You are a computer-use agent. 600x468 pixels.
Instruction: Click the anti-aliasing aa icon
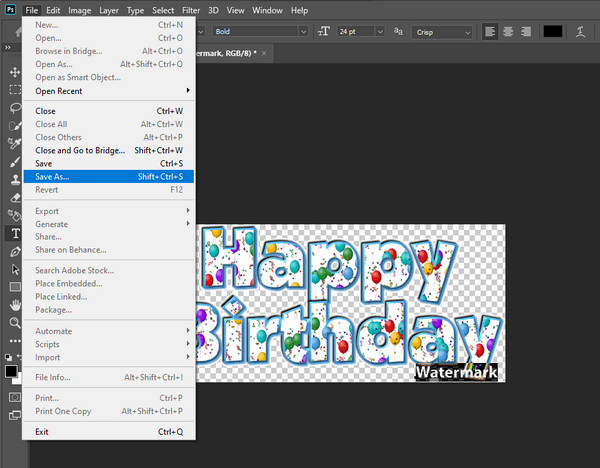tap(398, 31)
